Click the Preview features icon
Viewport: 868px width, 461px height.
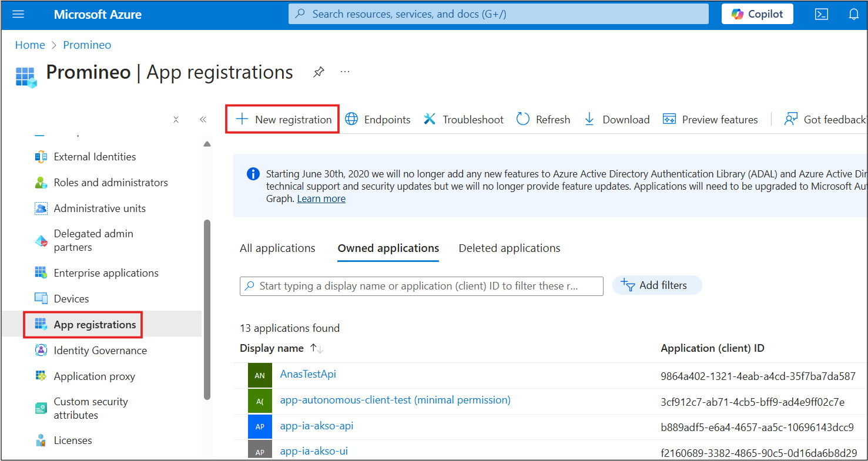coord(669,119)
